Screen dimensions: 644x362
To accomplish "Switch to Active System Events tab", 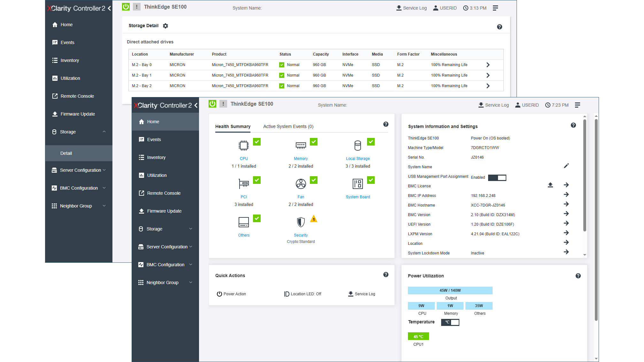I will click(288, 126).
